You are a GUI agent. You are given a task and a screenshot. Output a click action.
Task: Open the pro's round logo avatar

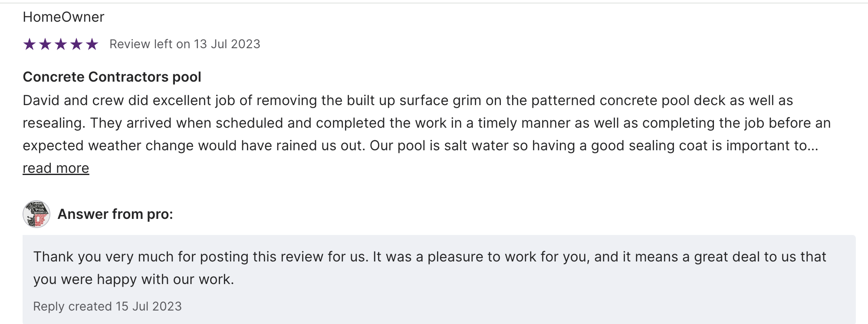click(36, 214)
